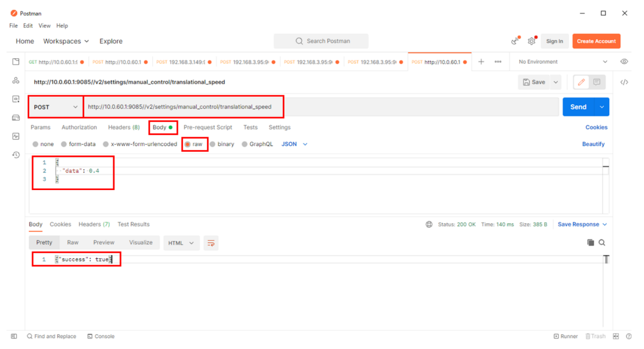Click the search icon in response pane
644x349 pixels.
(x=602, y=243)
